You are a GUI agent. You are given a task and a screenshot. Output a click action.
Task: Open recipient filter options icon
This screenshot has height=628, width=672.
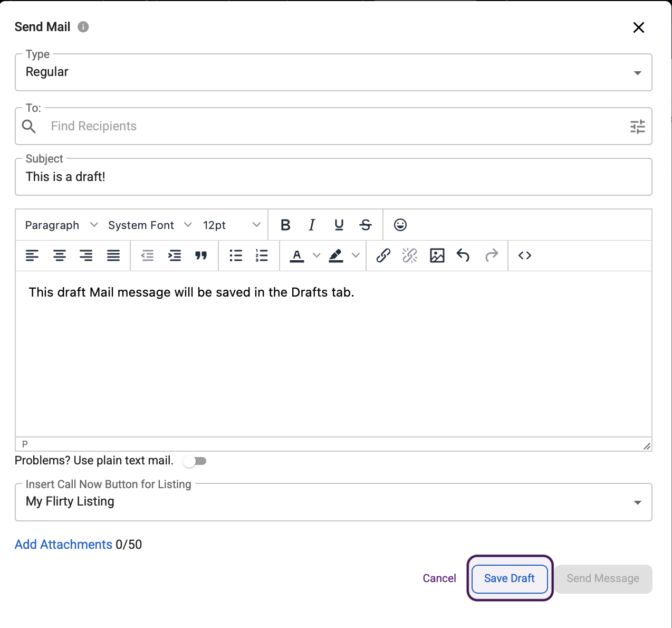(x=637, y=127)
